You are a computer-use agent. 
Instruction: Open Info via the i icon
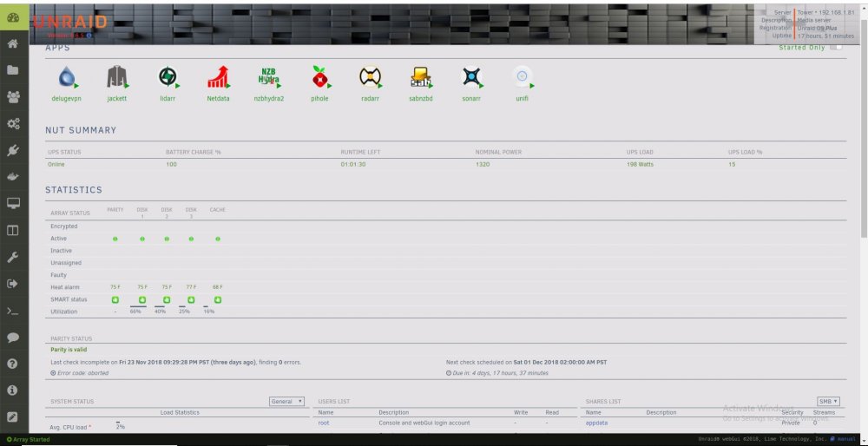13,390
